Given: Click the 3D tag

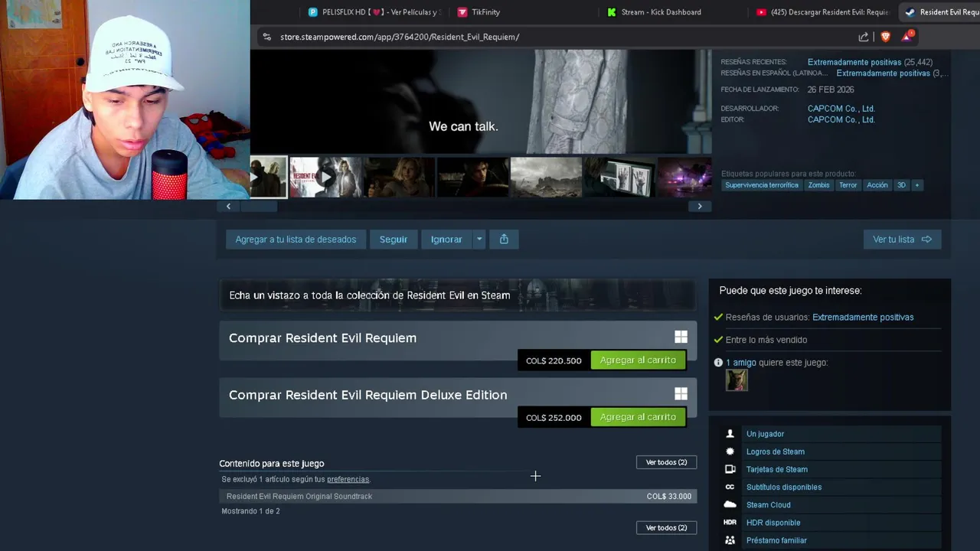Looking at the screenshot, I should tap(901, 185).
